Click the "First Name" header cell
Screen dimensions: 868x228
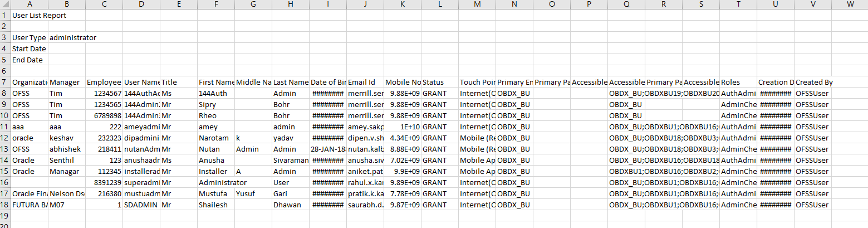(215, 82)
